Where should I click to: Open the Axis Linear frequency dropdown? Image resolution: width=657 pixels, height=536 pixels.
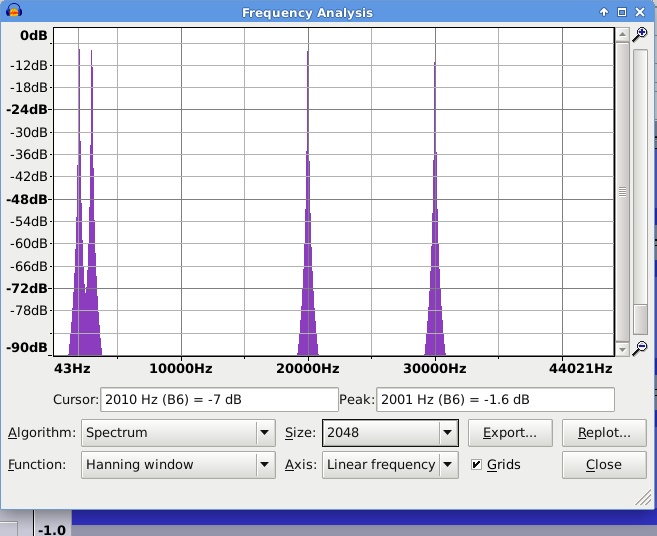click(x=390, y=465)
